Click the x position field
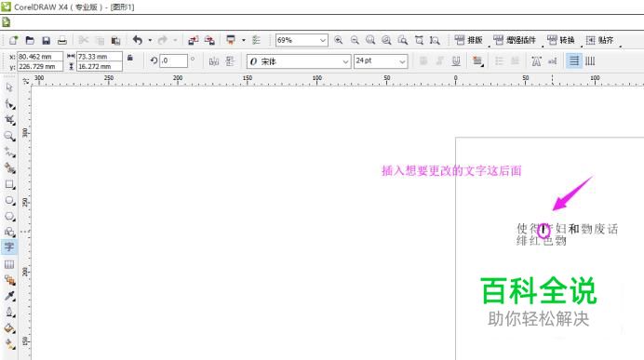This screenshot has height=360, width=644. pos(40,57)
